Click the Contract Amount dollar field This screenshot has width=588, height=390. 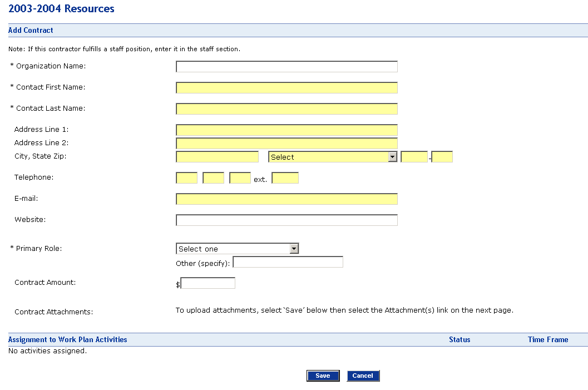pos(208,284)
